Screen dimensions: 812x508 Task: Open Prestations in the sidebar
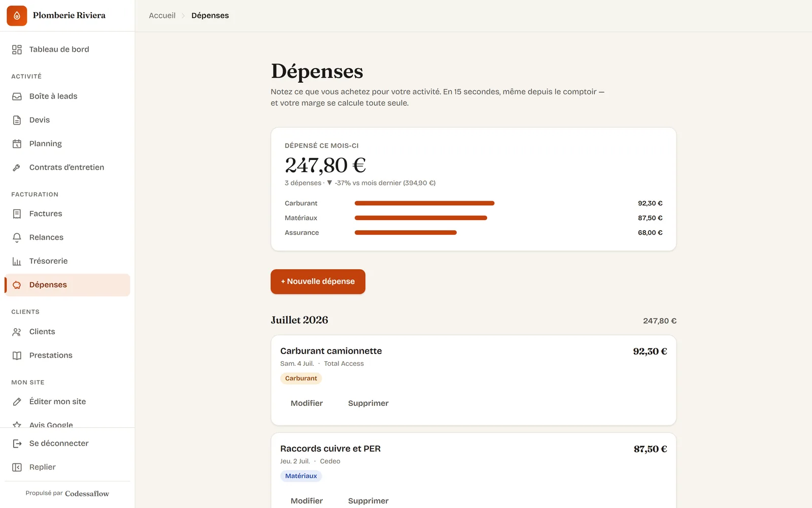tap(67, 356)
